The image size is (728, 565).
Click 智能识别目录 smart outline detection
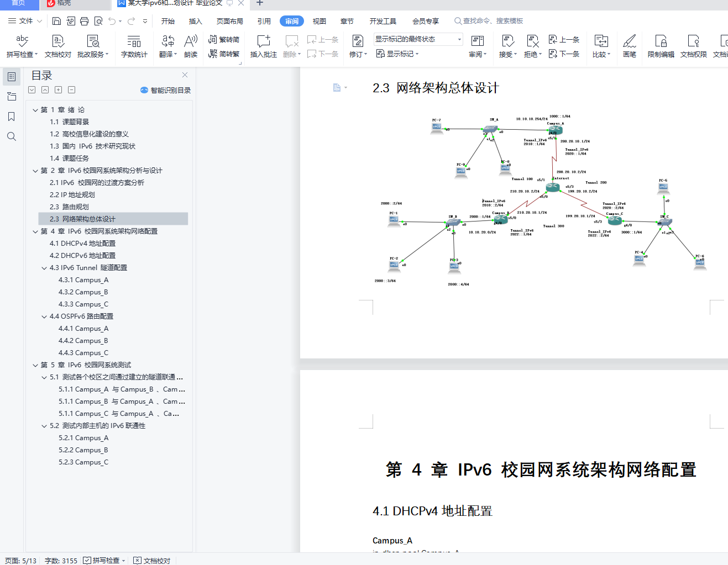(x=165, y=90)
